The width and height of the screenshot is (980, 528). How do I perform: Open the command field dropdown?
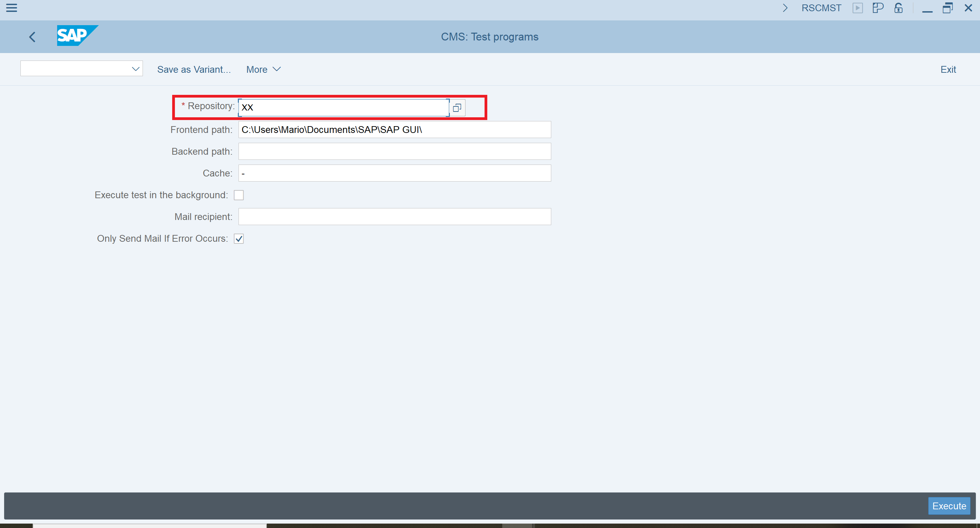(135, 69)
